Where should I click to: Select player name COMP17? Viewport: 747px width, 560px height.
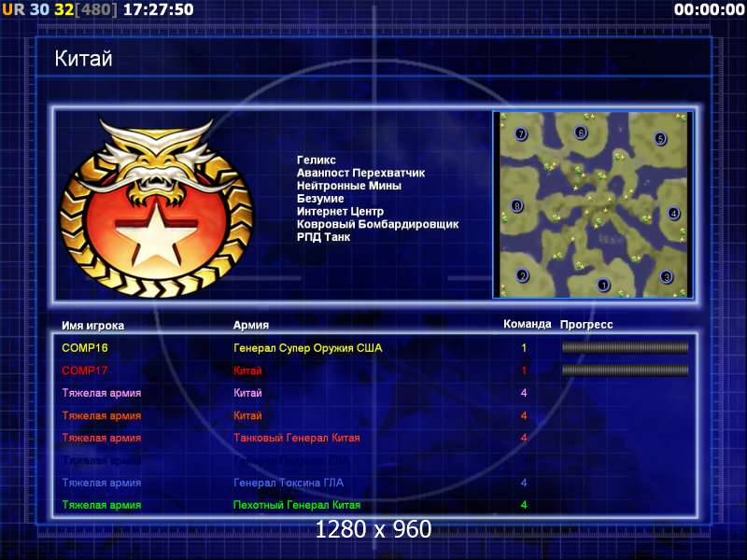[85, 370]
